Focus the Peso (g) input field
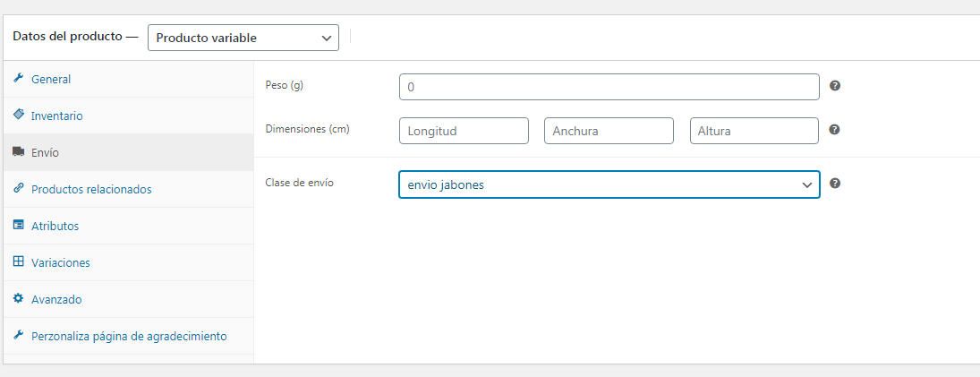Viewport: 980px width, 377px height. pos(609,87)
